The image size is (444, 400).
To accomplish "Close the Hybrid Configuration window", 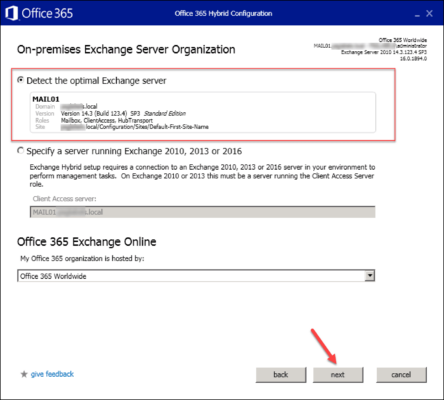I will point(429,13).
